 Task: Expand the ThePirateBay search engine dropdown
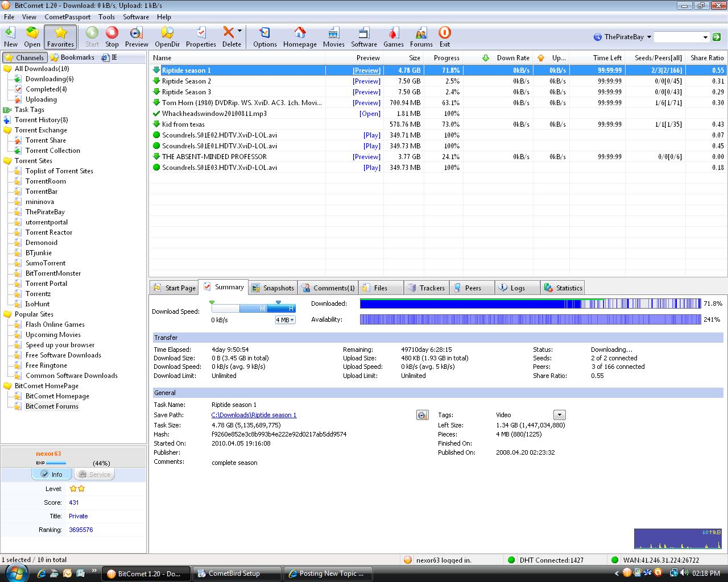point(649,37)
